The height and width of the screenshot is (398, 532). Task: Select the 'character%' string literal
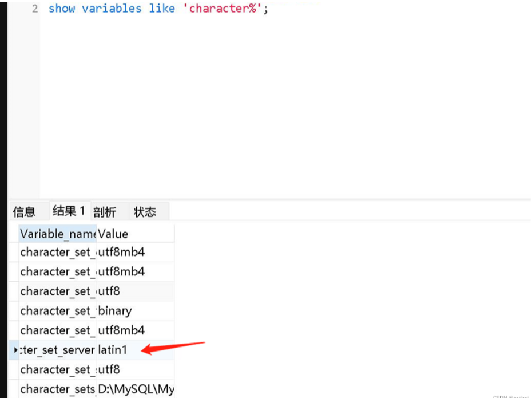pyautogui.click(x=223, y=8)
